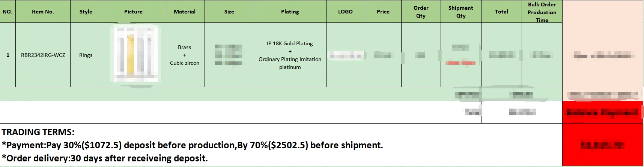644x167 pixels.
Task: Click the 'Size' column header
Action: pos(229,12)
